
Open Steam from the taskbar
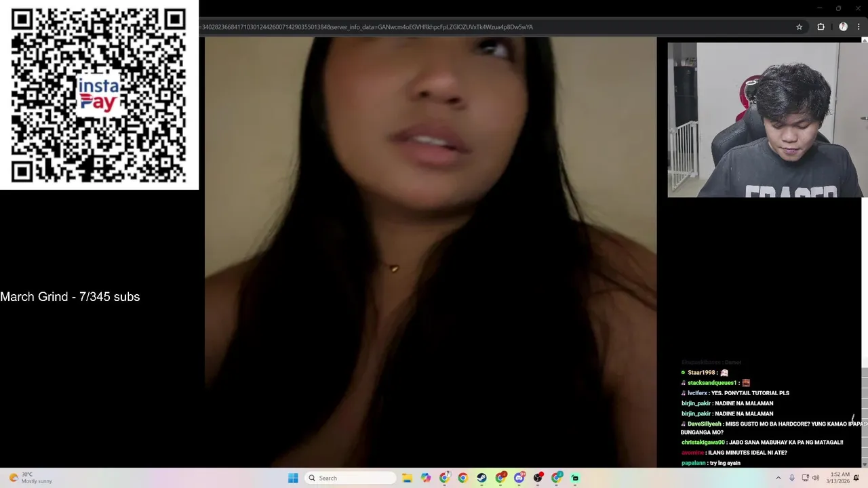[x=481, y=478]
